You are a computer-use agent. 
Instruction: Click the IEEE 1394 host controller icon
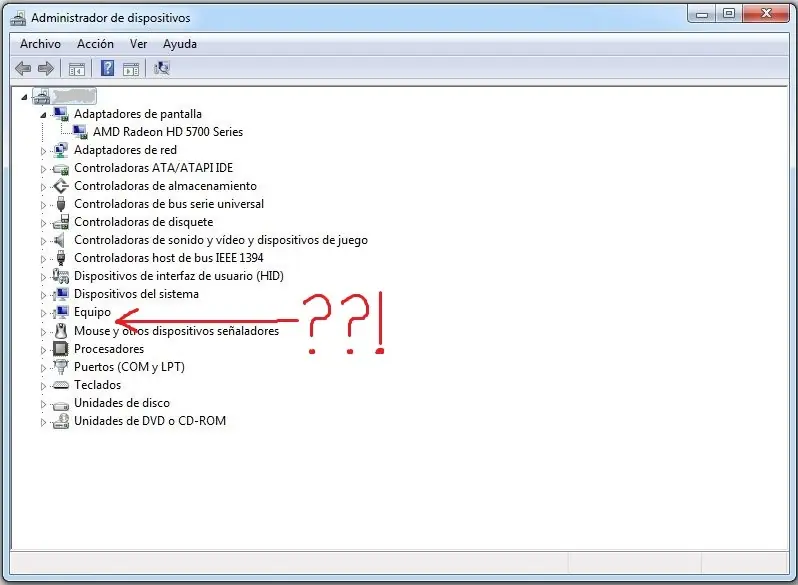tap(61, 258)
